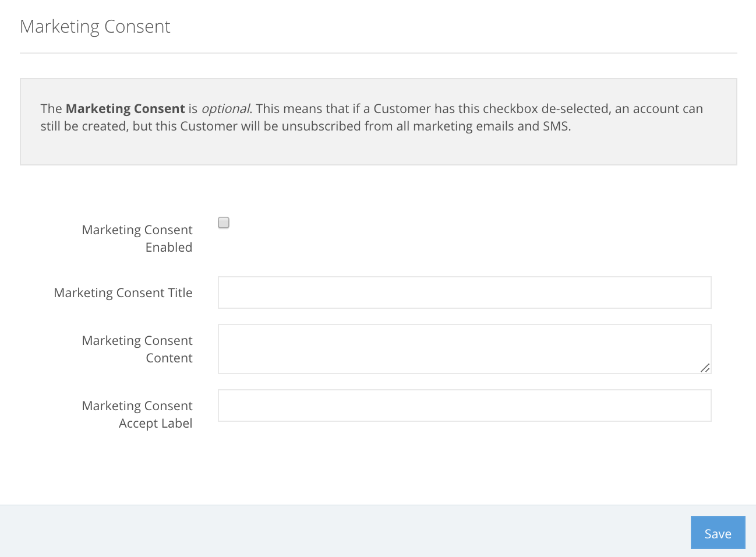Click the Marketing Consent Accept Label text

(x=137, y=414)
